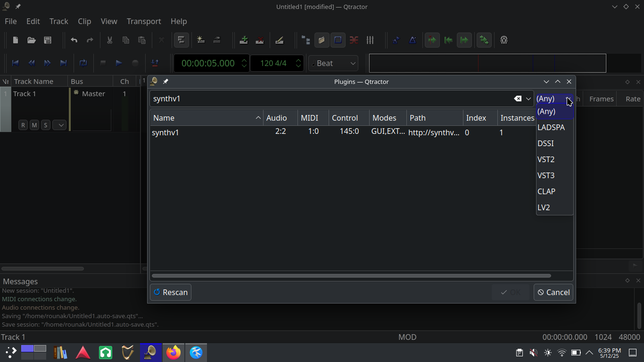Click the Stop transport button

[x=103, y=63]
